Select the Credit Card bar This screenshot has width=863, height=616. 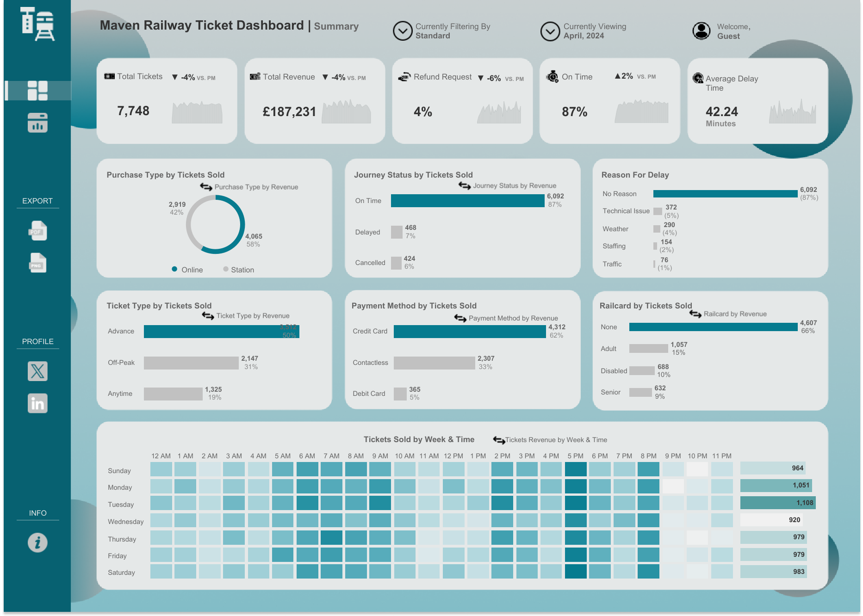click(x=469, y=332)
